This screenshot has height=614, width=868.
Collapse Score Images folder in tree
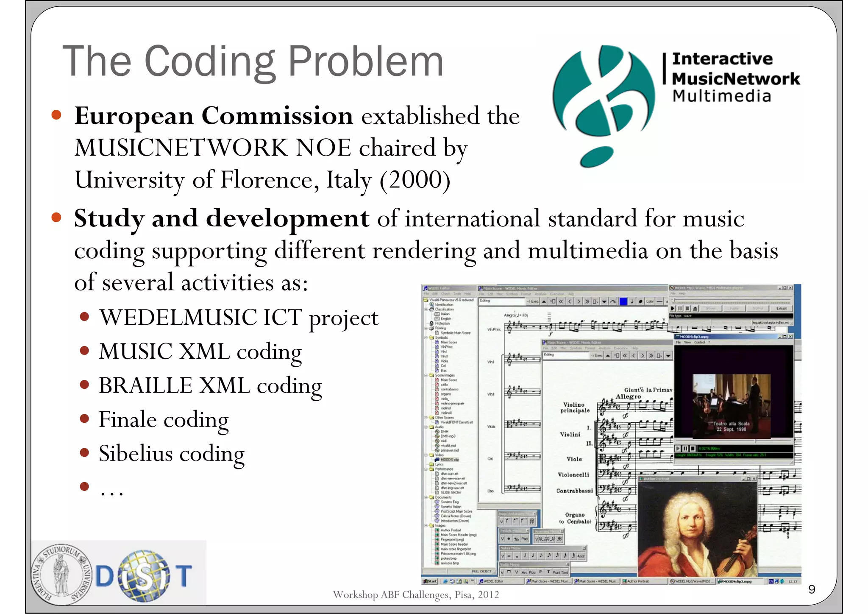[x=426, y=375]
